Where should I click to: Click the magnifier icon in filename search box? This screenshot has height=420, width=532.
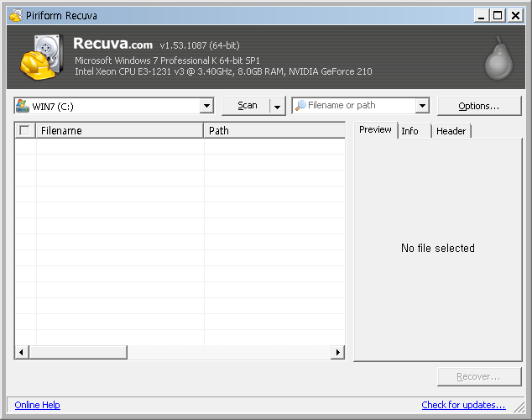tap(300, 106)
